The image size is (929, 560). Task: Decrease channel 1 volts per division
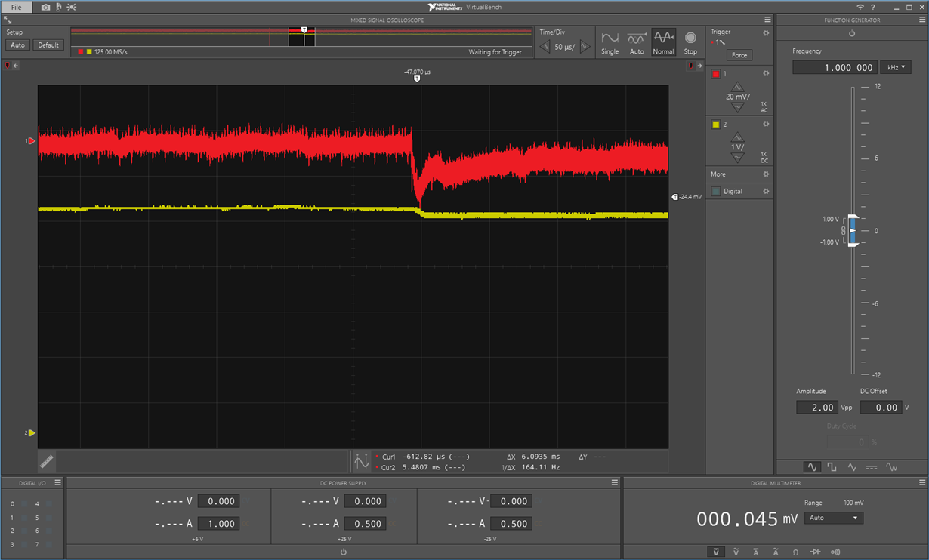pyautogui.click(x=738, y=106)
